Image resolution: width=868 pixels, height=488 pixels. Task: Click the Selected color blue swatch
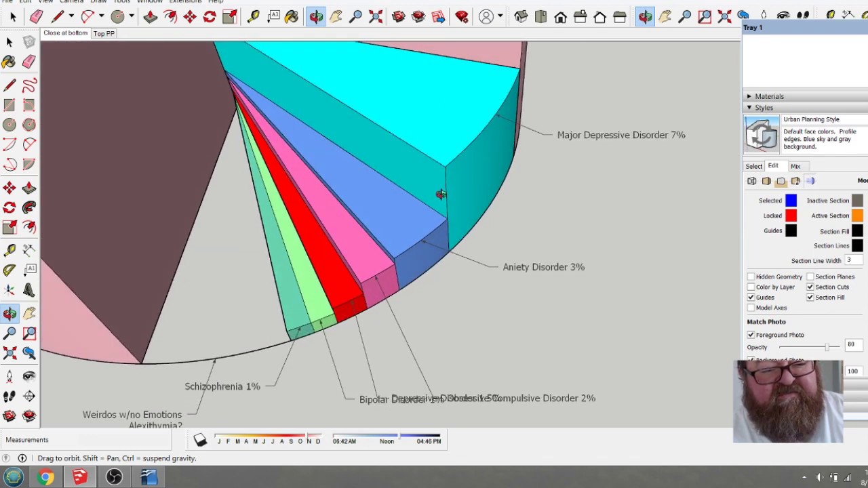(791, 201)
